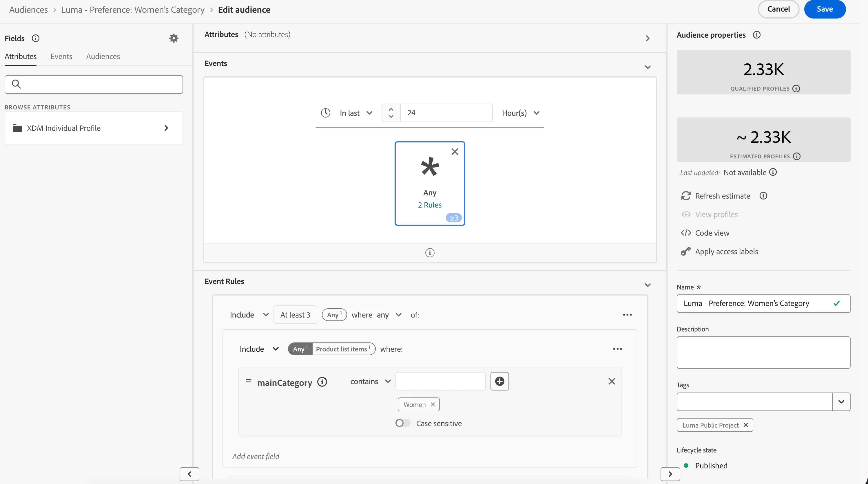Viewport: 868px width, 484px height.
Task: Save the audience
Action: [825, 9]
